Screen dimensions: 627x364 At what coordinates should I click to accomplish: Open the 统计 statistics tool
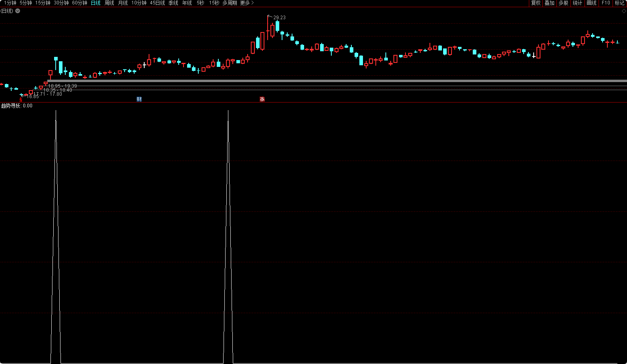pos(577,3)
